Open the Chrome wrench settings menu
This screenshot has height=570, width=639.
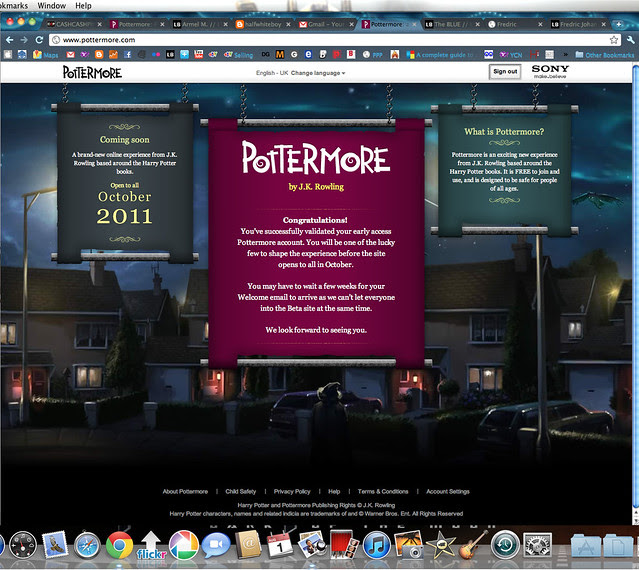coord(630,40)
